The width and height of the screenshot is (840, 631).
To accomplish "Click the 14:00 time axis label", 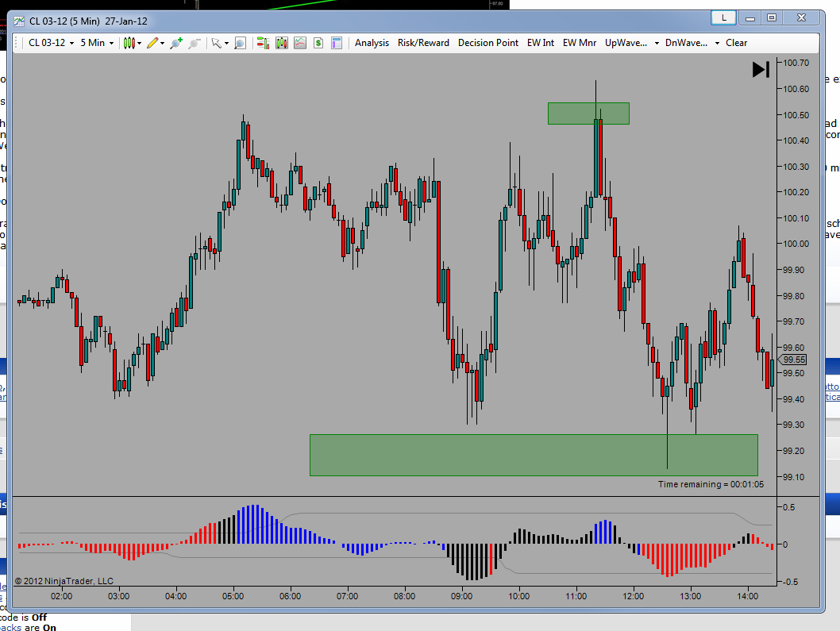I will [747, 596].
